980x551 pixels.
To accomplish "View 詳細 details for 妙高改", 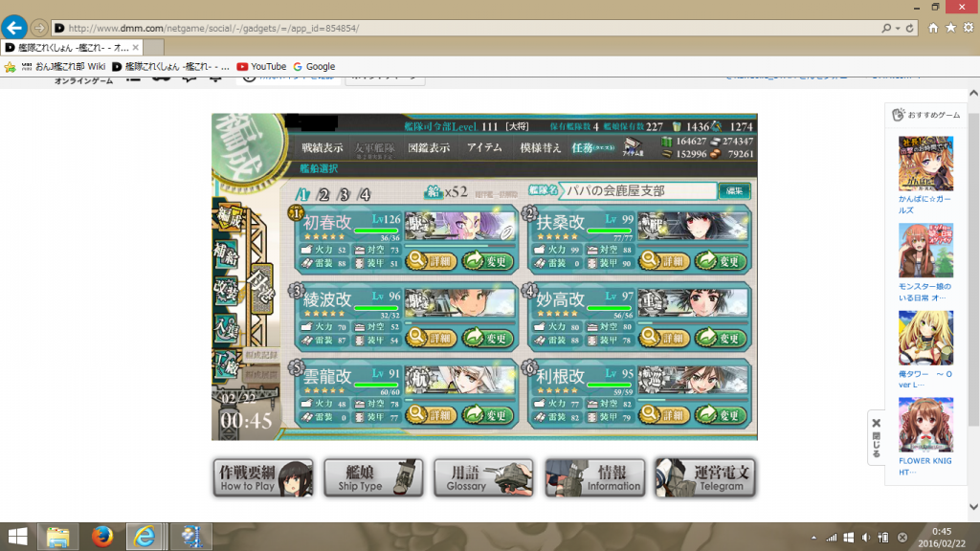I will [664, 338].
